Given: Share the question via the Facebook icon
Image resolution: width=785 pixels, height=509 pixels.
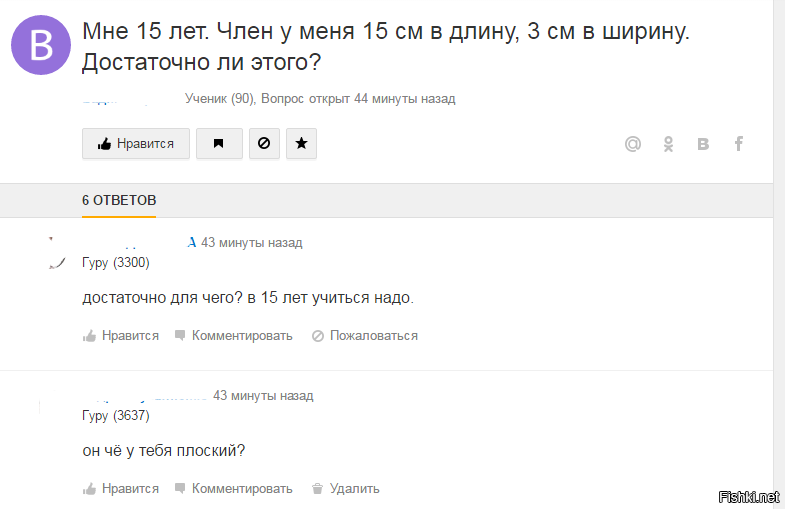Looking at the screenshot, I should point(738,144).
